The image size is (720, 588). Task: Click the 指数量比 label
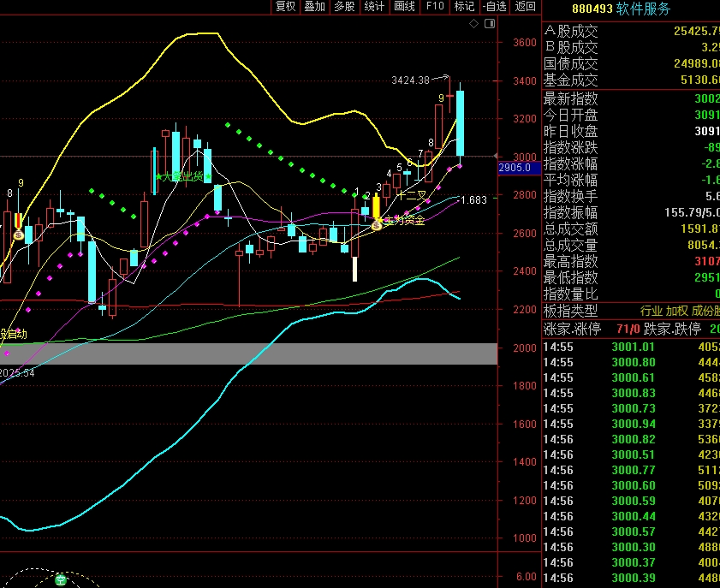(571, 294)
